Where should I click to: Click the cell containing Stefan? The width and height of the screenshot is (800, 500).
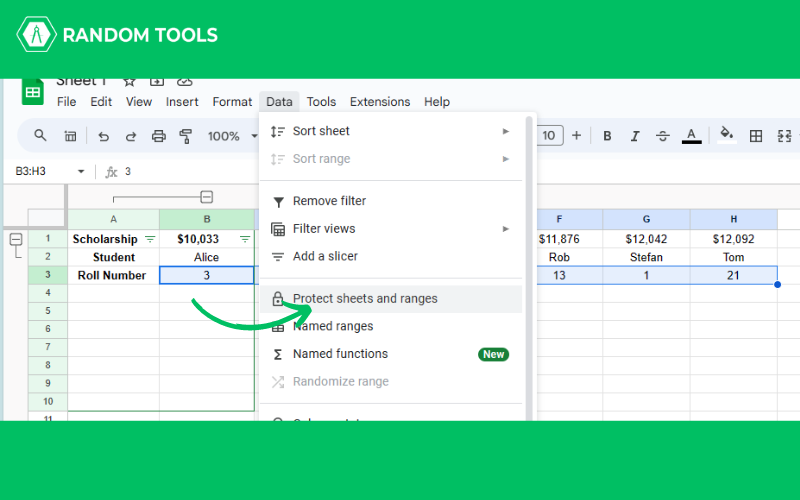646,257
